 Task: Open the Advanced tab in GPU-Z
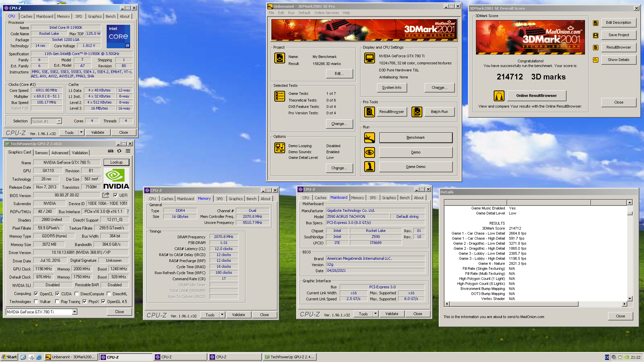click(60, 153)
